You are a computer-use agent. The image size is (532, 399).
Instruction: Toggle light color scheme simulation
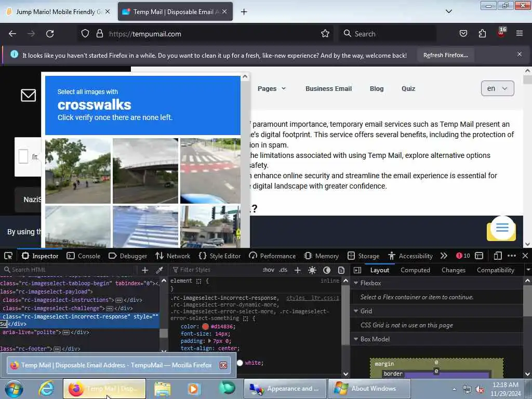point(312,270)
